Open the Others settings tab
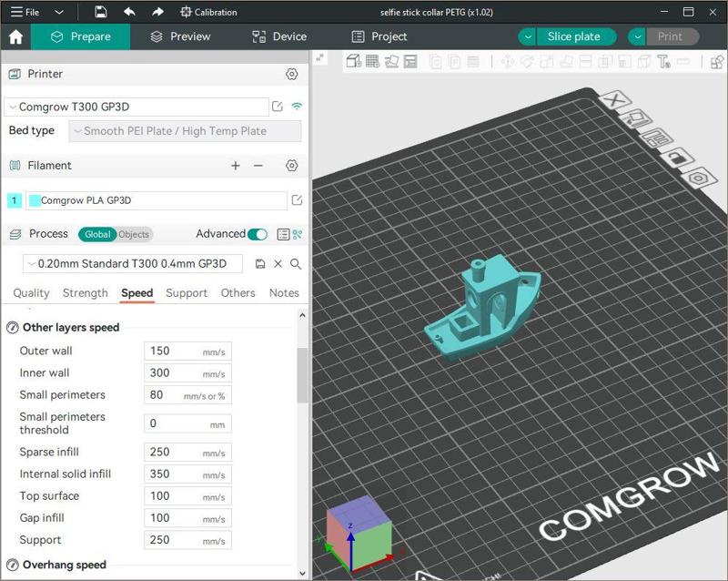The width and height of the screenshot is (728, 581). point(238,293)
